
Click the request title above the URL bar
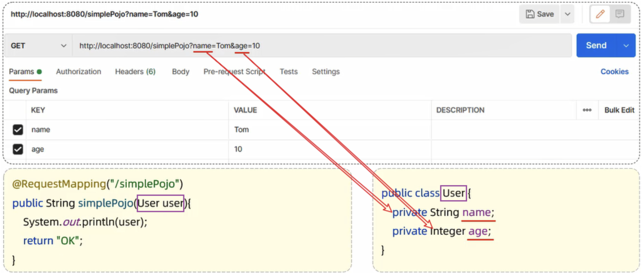coord(105,14)
